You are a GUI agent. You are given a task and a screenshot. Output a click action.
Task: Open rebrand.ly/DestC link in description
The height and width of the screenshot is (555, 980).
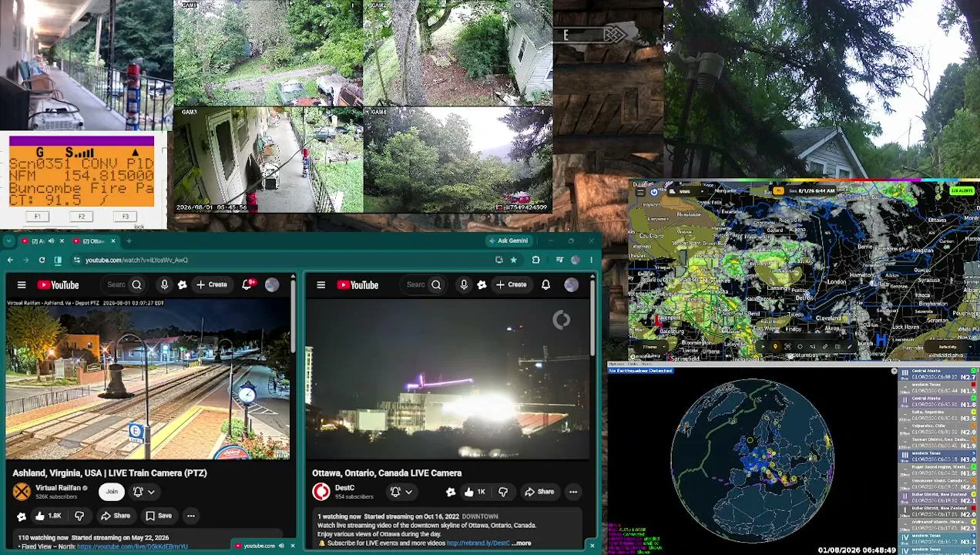click(x=478, y=543)
